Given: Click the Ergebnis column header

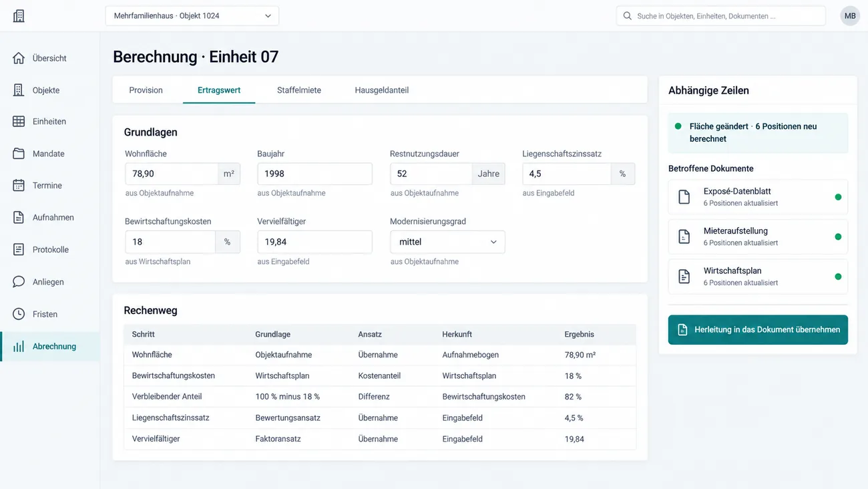Looking at the screenshot, I should coord(579,334).
